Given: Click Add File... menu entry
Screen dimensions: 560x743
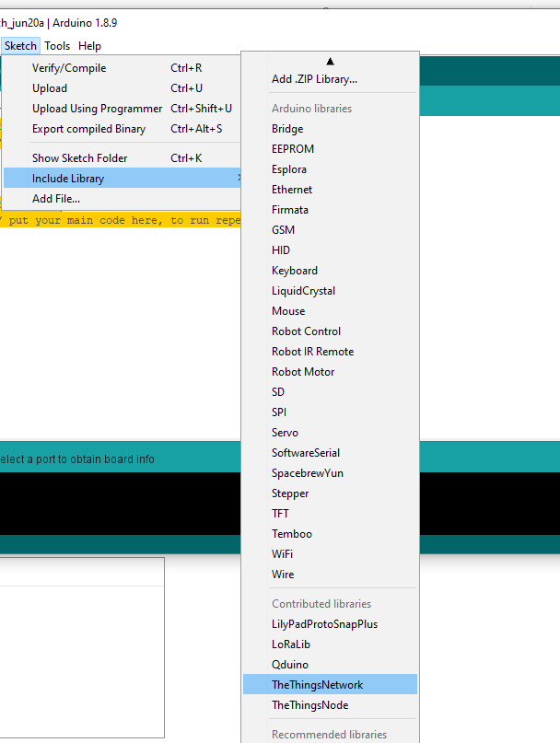Looking at the screenshot, I should [x=122, y=199].
